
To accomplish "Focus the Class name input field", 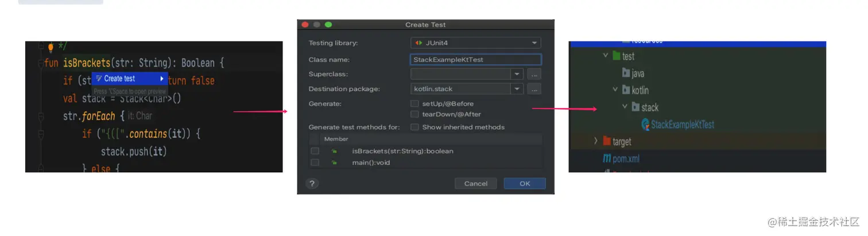I will [x=476, y=60].
